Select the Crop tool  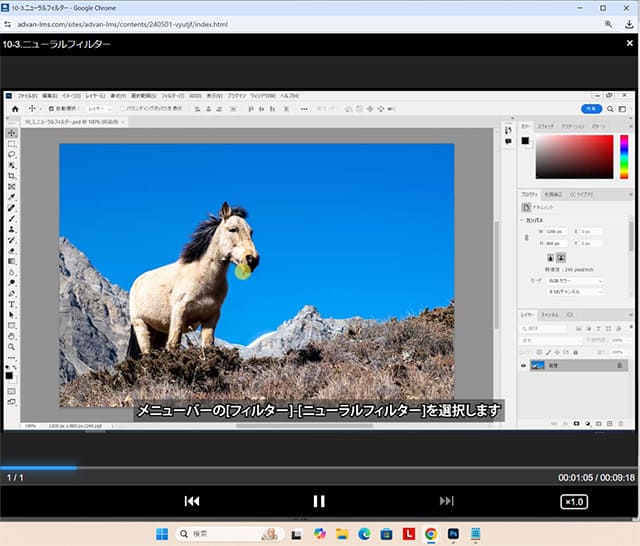pyautogui.click(x=12, y=176)
